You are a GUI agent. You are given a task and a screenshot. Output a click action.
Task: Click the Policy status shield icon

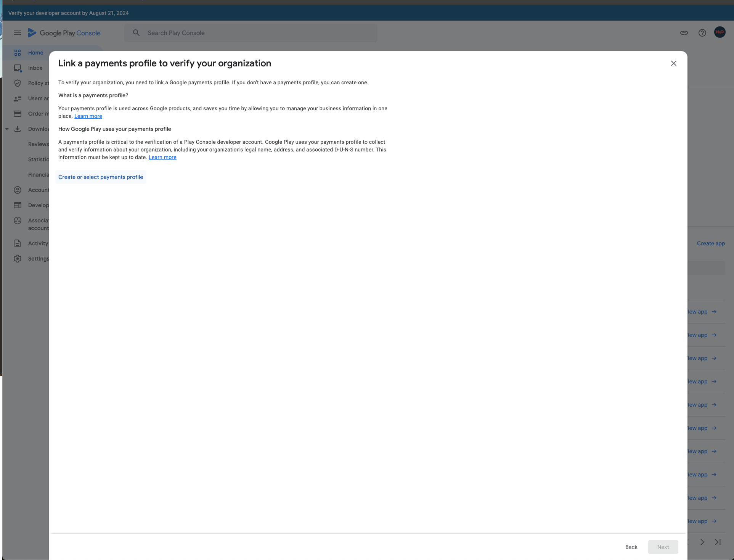pos(18,83)
